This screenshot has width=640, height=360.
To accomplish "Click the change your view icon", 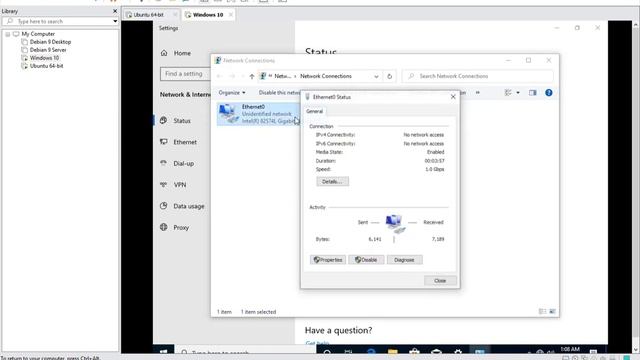I will click(x=508, y=93).
